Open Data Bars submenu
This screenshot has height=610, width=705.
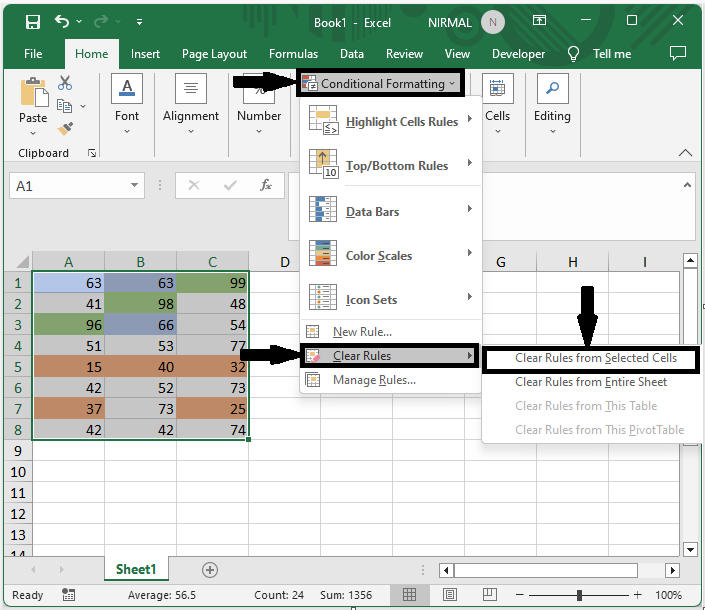click(390, 211)
